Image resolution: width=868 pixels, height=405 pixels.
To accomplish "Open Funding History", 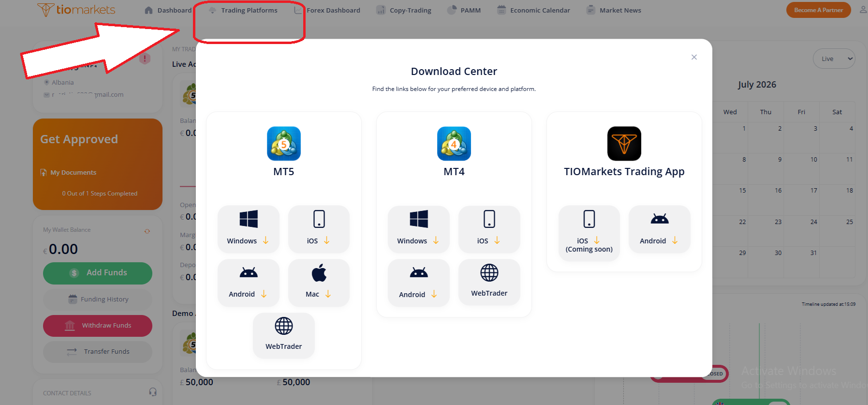I will (98, 300).
